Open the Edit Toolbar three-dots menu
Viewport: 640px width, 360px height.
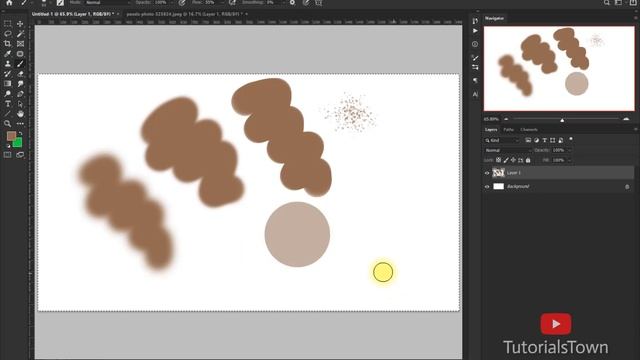click(20, 123)
